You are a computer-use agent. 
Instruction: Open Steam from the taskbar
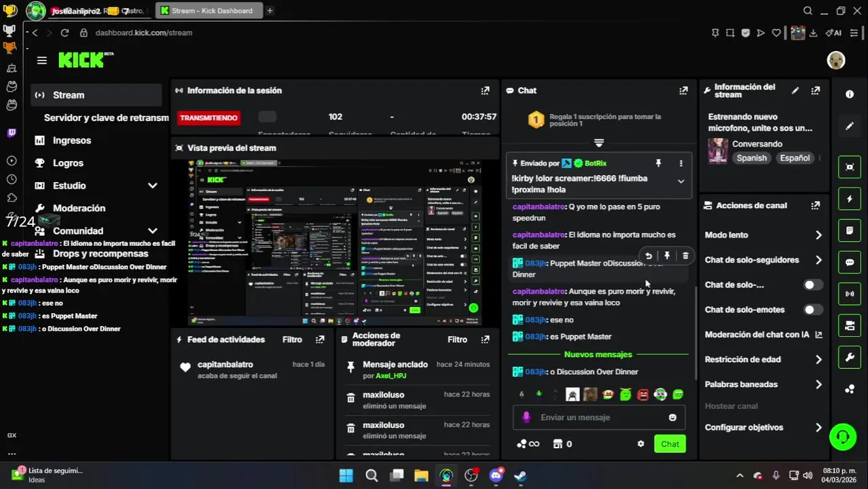pyautogui.click(x=520, y=475)
